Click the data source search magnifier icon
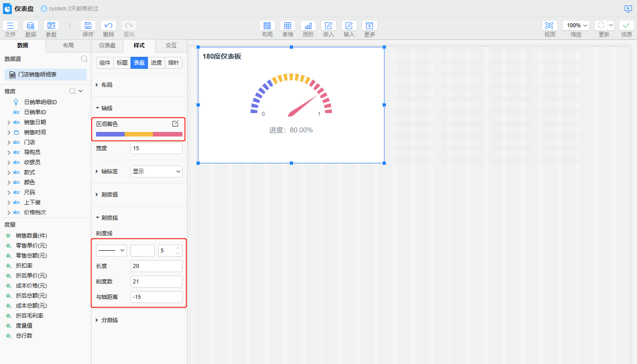The height and width of the screenshot is (364, 637). (x=84, y=59)
